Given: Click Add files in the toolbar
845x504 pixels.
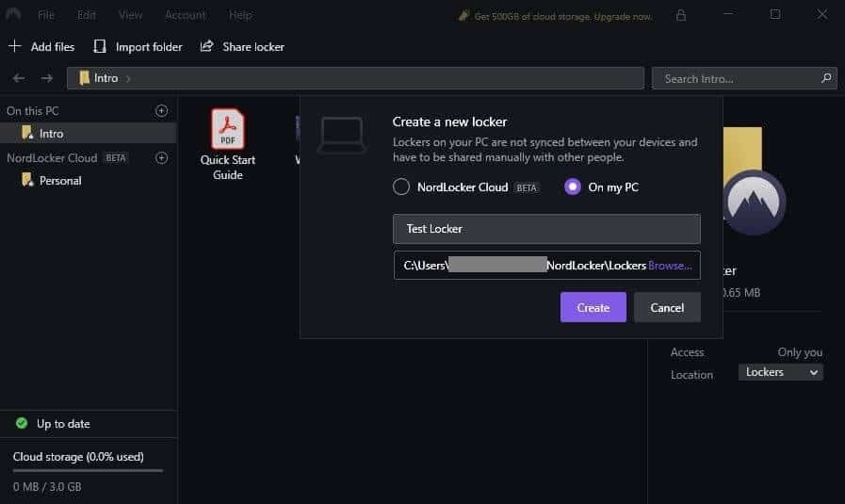Looking at the screenshot, I should pyautogui.click(x=41, y=47).
